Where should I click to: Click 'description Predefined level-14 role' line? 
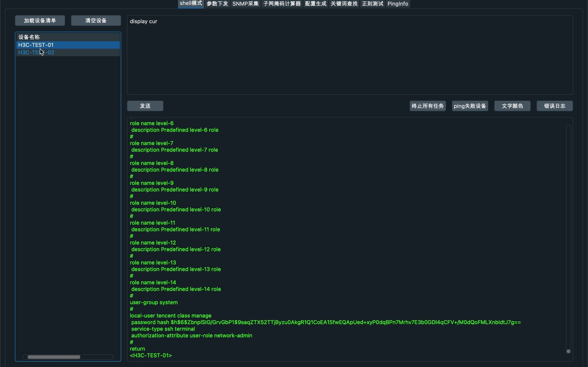pyautogui.click(x=176, y=289)
